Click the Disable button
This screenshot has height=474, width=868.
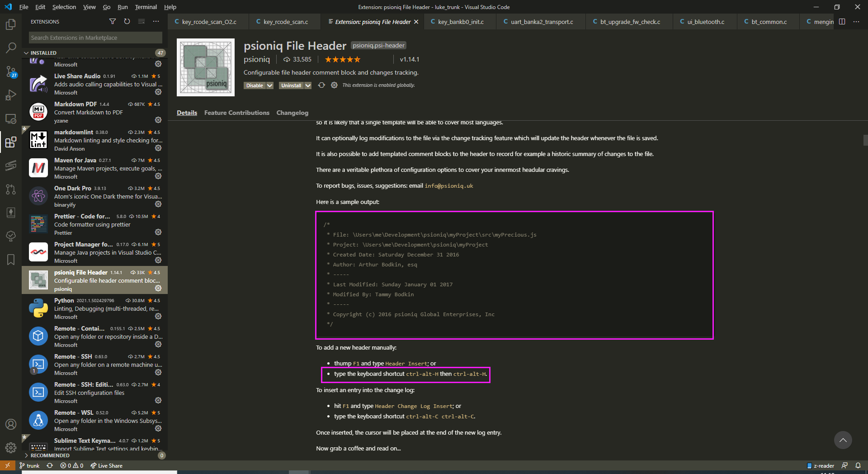[x=255, y=85]
